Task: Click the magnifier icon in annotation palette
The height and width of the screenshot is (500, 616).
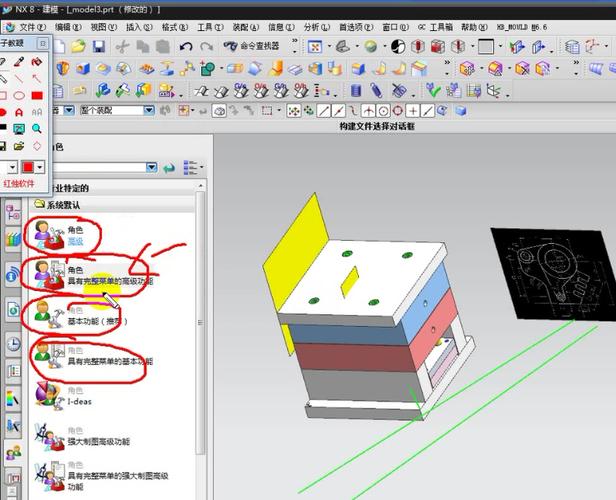Action: 37,128
